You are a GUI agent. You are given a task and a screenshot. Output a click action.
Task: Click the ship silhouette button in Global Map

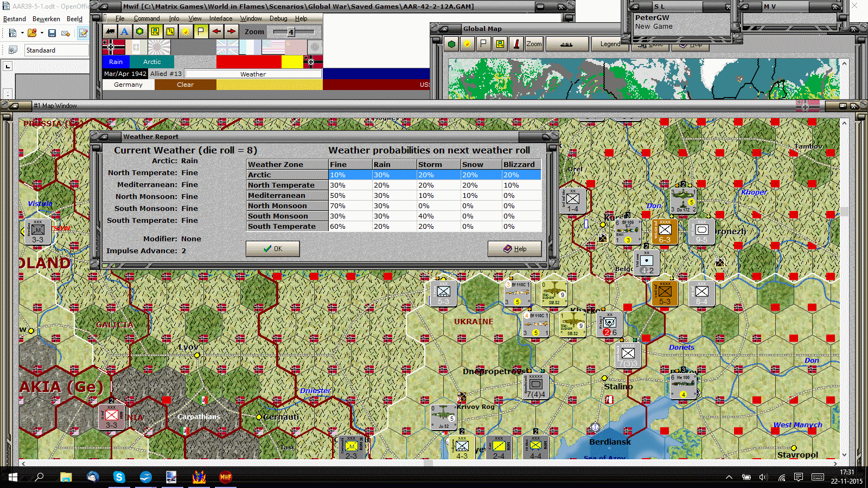coord(567,44)
